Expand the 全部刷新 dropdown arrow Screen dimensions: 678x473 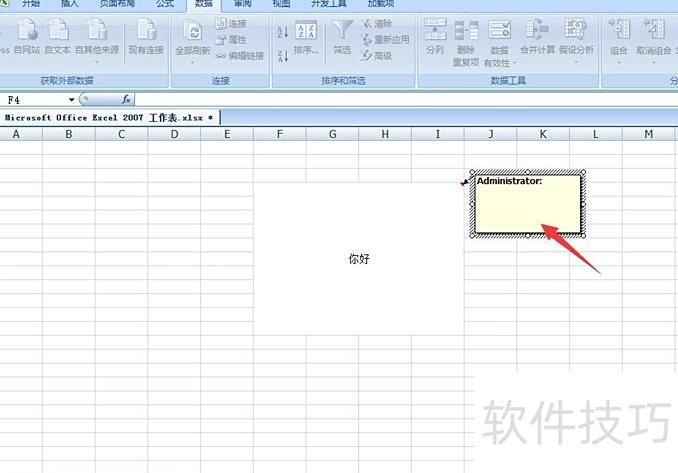[x=192, y=62]
